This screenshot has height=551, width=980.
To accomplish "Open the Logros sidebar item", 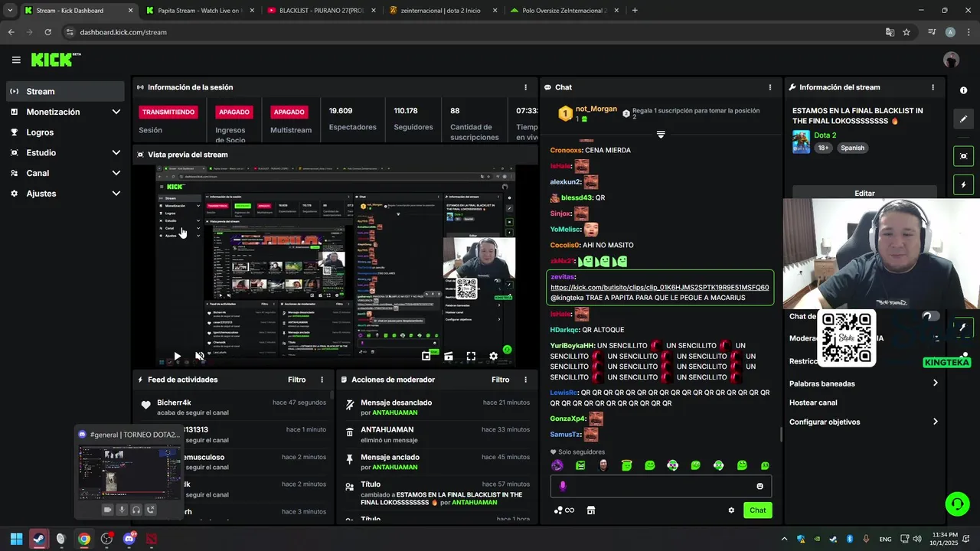I will pyautogui.click(x=65, y=132).
